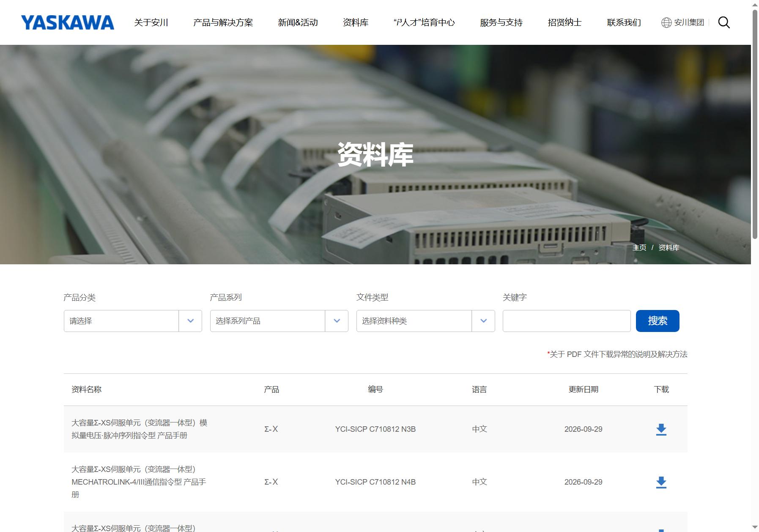Click Σ-X in the N3B row
Image resolution: width=759 pixels, height=532 pixels.
click(271, 429)
